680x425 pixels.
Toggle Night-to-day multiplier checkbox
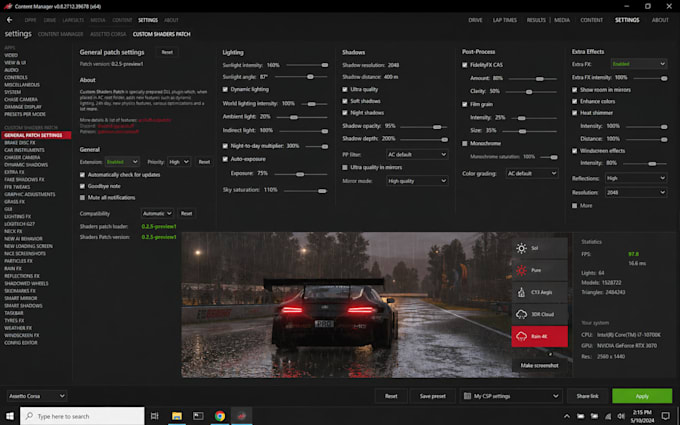click(x=225, y=146)
